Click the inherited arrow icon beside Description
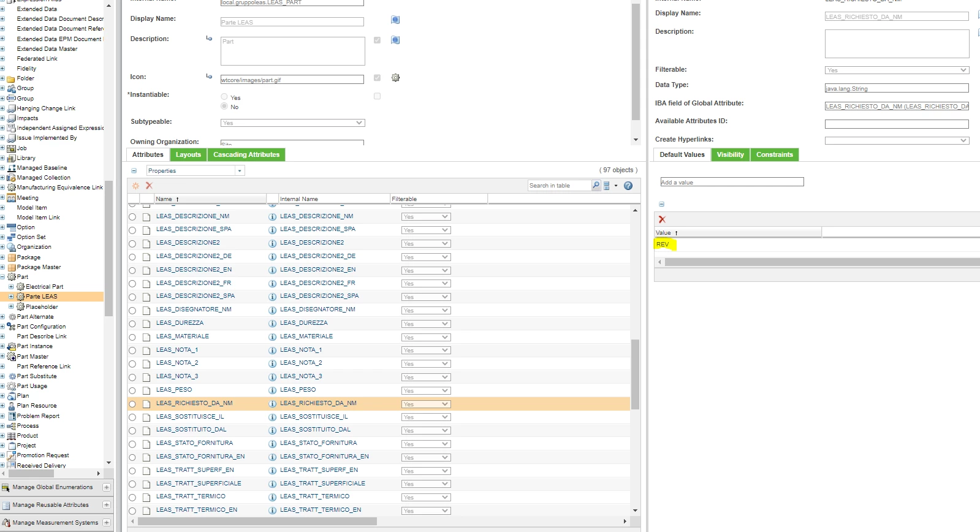980x532 pixels. tap(209, 39)
